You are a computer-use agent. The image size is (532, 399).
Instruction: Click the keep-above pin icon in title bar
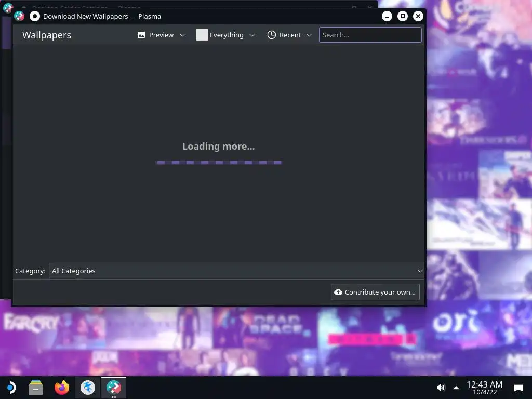(35, 16)
